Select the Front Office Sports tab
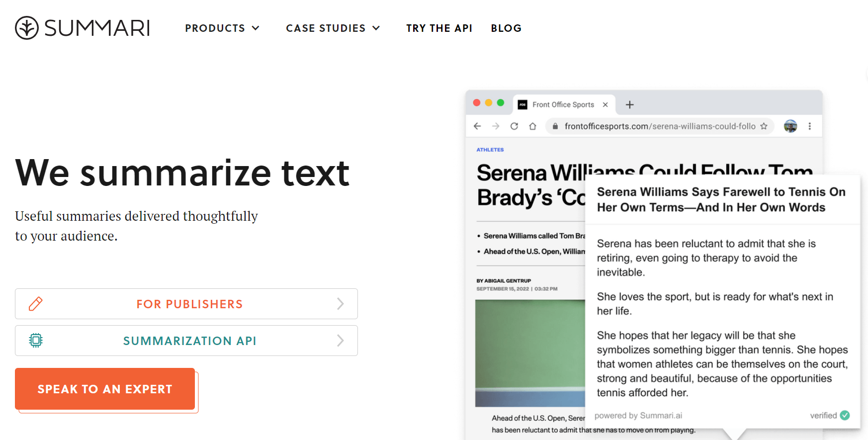 click(x=564, y=104)
